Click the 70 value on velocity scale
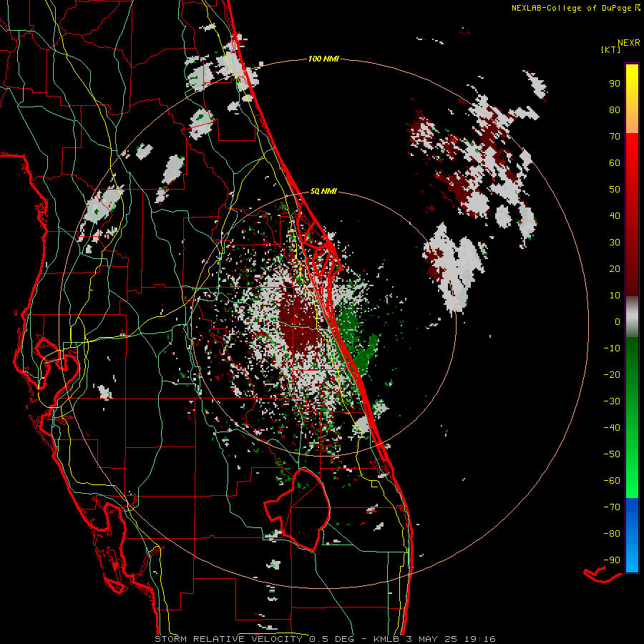Image resolution: width=644 pixels, height=644 pixels. coord(615,137)
